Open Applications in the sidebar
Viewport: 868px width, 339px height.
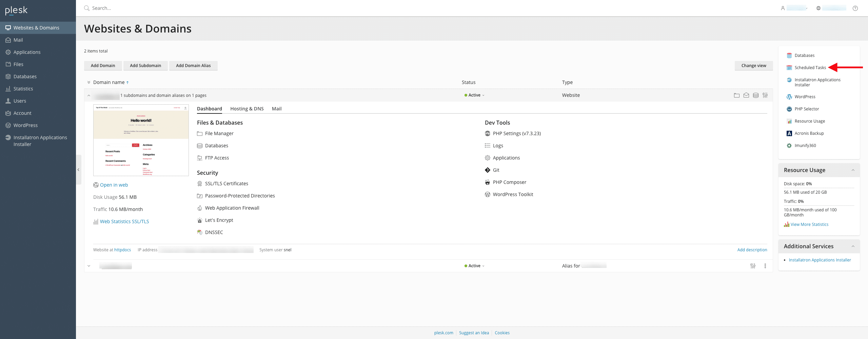tap(38, 52)
